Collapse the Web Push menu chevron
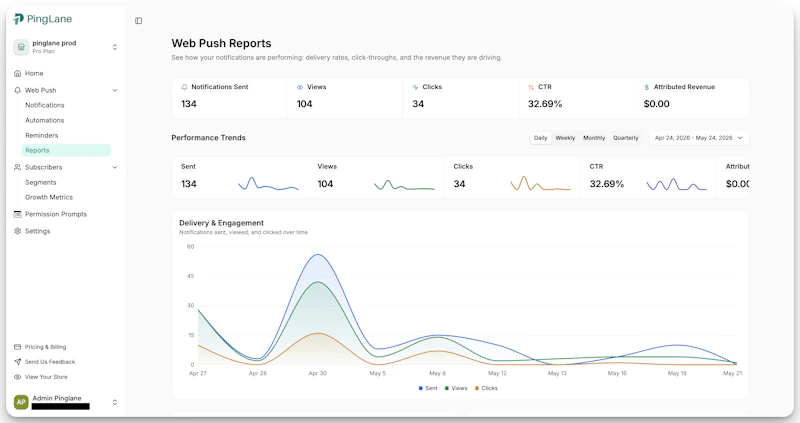The width and height of the screenshot is (800, 423). [115, 90]
